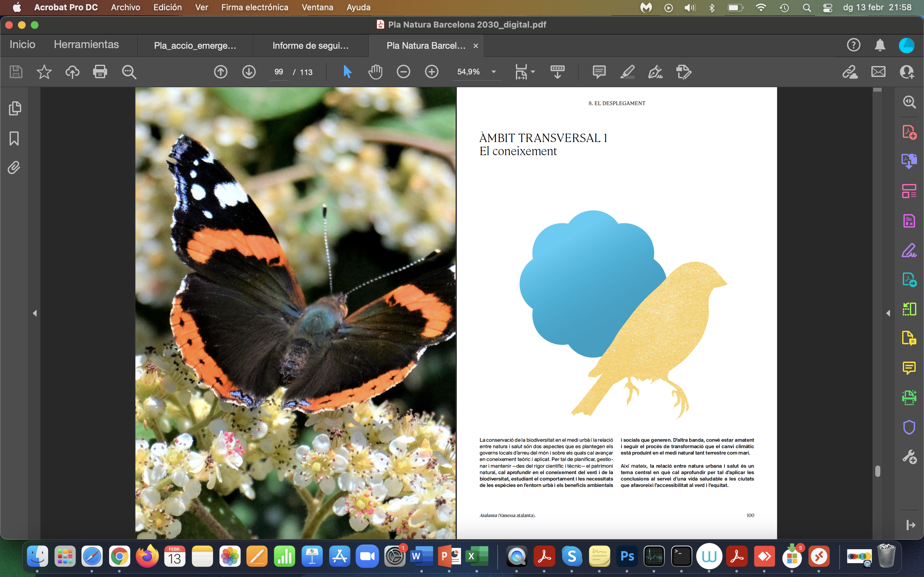Go to next page arrow
The image size is (924, 577).
coord(249,72)
